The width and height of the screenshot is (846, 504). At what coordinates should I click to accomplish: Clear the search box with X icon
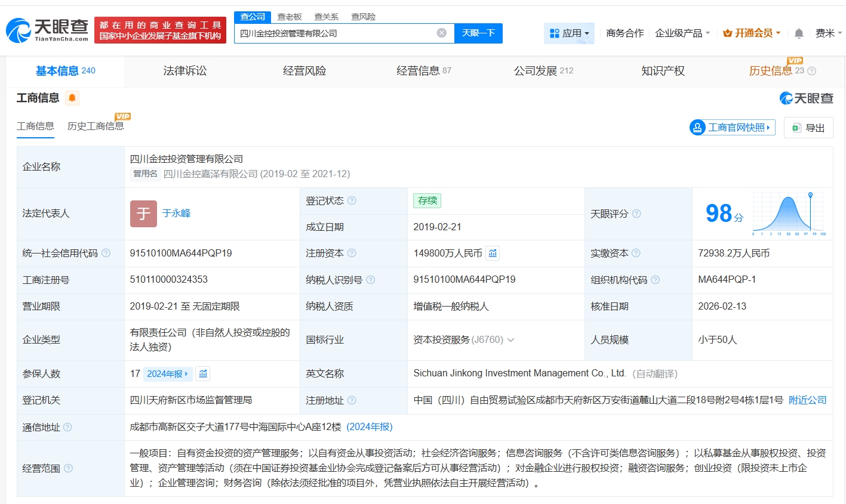point(442,33)
